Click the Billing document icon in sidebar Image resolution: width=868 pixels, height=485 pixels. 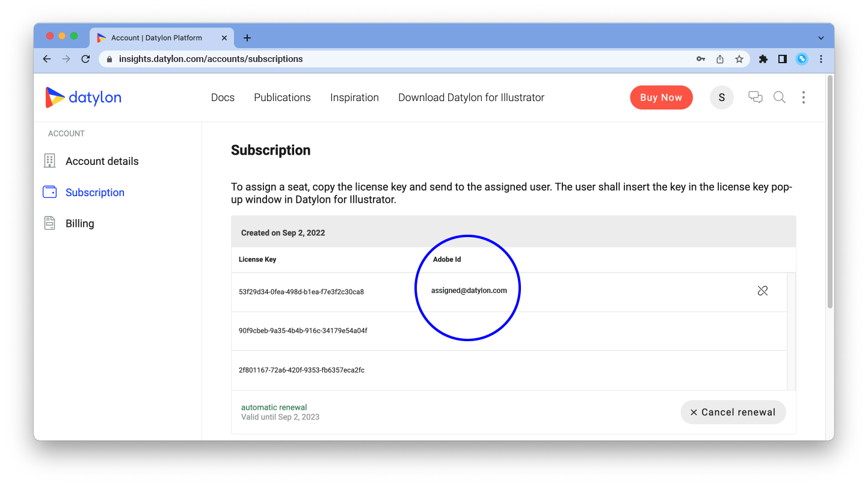50,223
